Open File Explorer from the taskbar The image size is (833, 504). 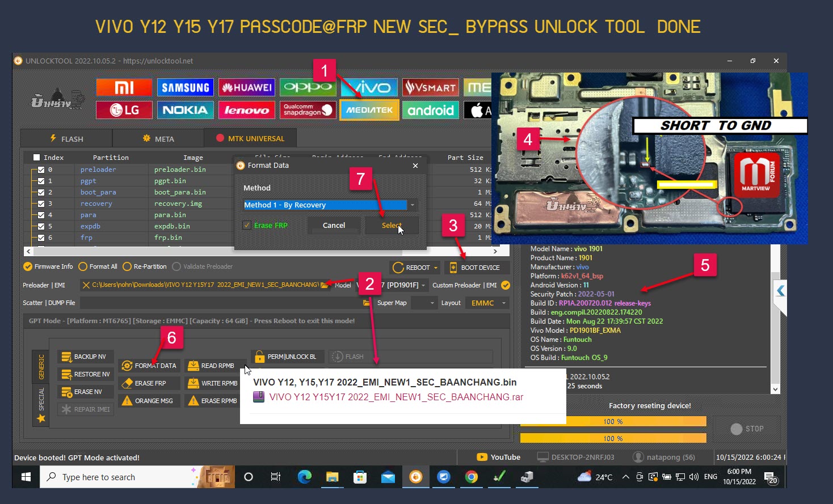coord(332,477)
